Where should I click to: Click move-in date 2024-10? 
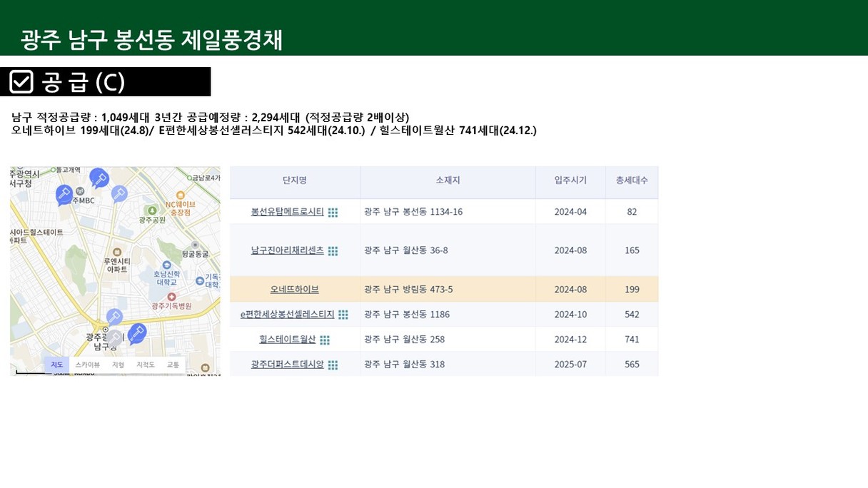[571, 315]
